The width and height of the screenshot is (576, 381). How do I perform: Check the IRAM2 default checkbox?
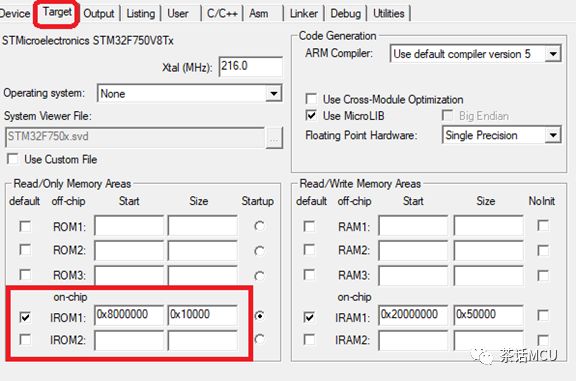click(x=309, y=339)
